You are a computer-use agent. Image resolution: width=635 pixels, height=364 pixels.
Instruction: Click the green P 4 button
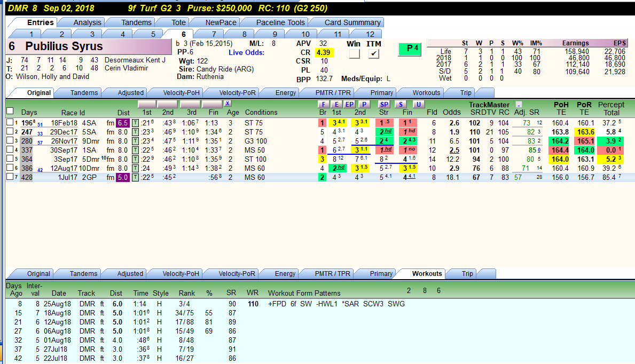[410, 49]
